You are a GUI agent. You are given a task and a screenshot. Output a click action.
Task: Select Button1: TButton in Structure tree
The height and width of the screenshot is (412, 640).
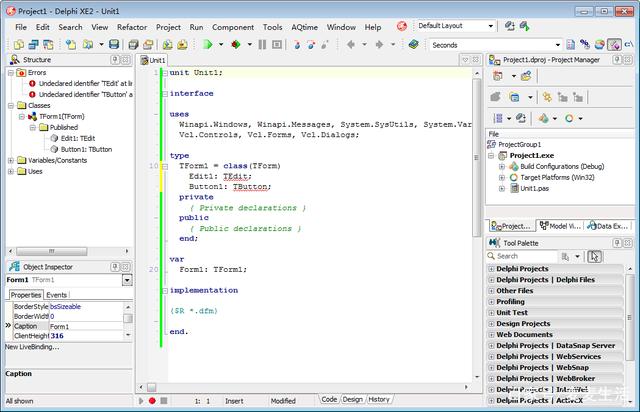(x=86, y=149)
